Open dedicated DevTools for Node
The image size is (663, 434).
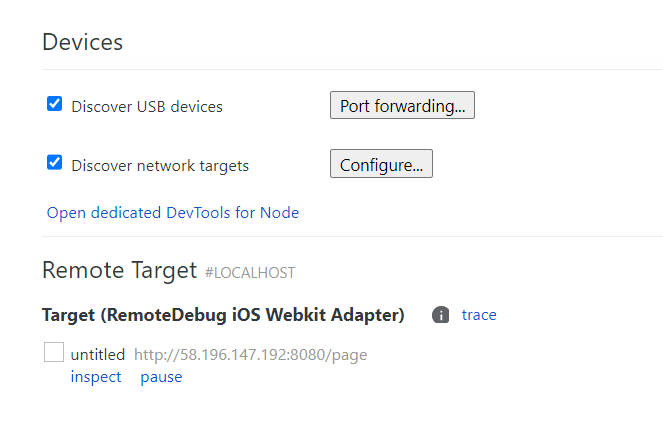point(173,212)
